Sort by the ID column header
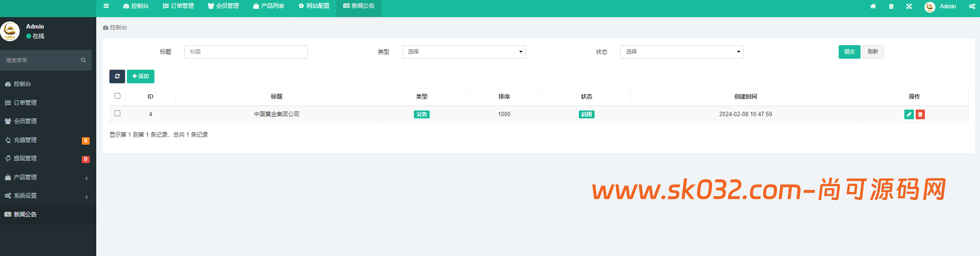 point(150,96)
